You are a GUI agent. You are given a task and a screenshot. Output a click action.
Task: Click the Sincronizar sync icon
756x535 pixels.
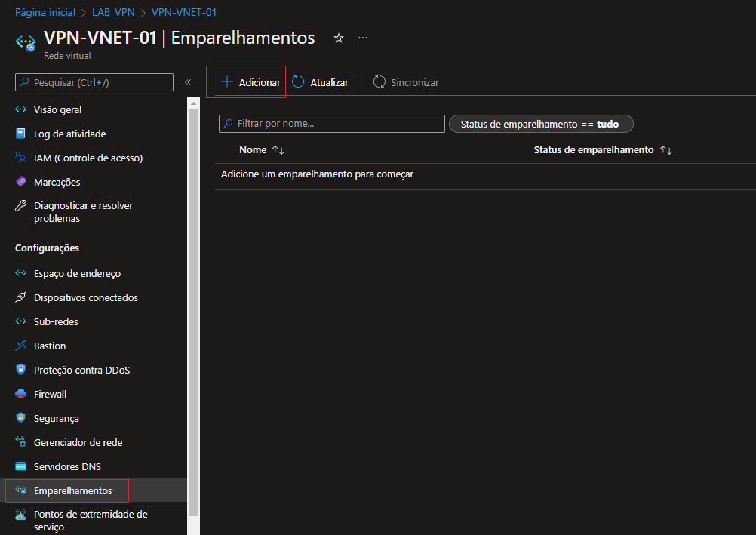coord(380,82)
